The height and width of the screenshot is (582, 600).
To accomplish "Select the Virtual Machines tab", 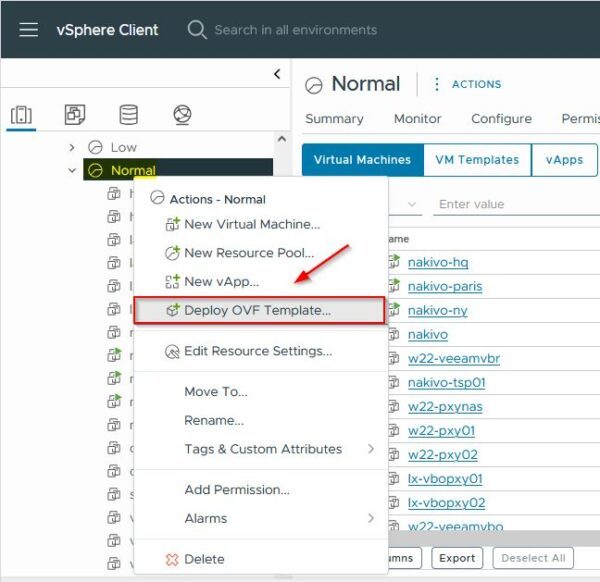I will [x=363, y=160].
